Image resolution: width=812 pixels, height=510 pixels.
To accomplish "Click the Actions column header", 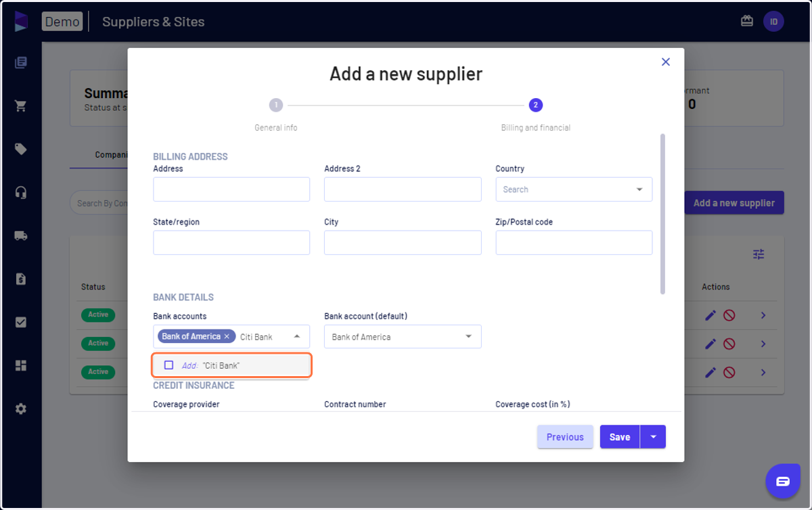I will point(716,287).
